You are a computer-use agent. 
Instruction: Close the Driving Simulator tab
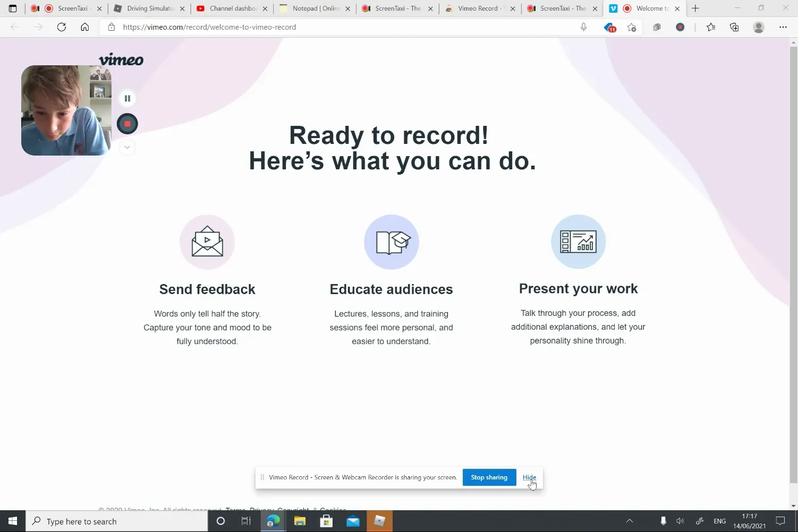click(182, 8)
